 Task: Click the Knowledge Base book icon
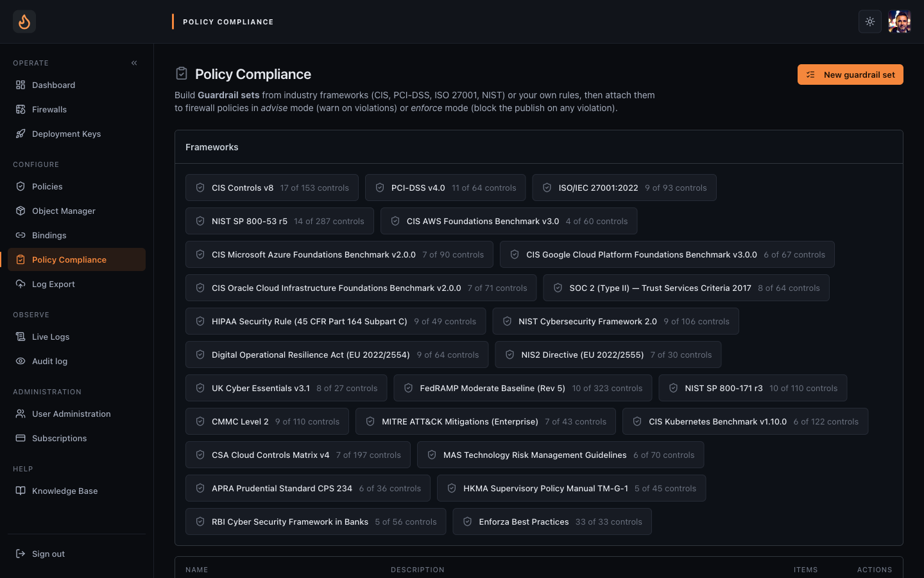(x=21, y=491)
